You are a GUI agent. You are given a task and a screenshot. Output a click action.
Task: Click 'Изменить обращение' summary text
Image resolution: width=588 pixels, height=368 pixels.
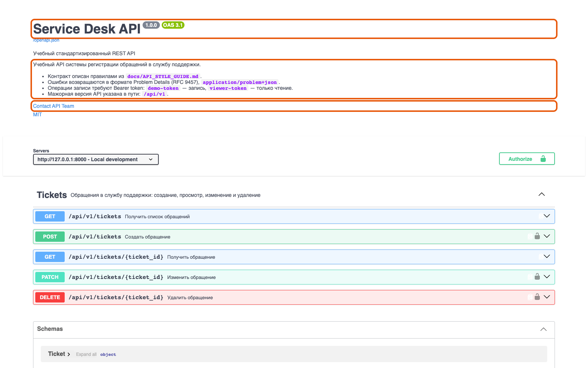(191, 277)
